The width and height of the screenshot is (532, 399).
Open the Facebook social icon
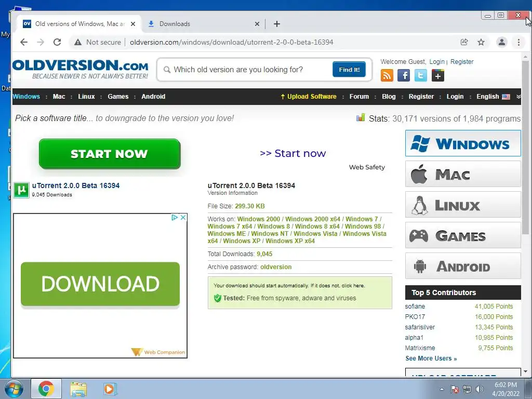[x=404, y=75]
